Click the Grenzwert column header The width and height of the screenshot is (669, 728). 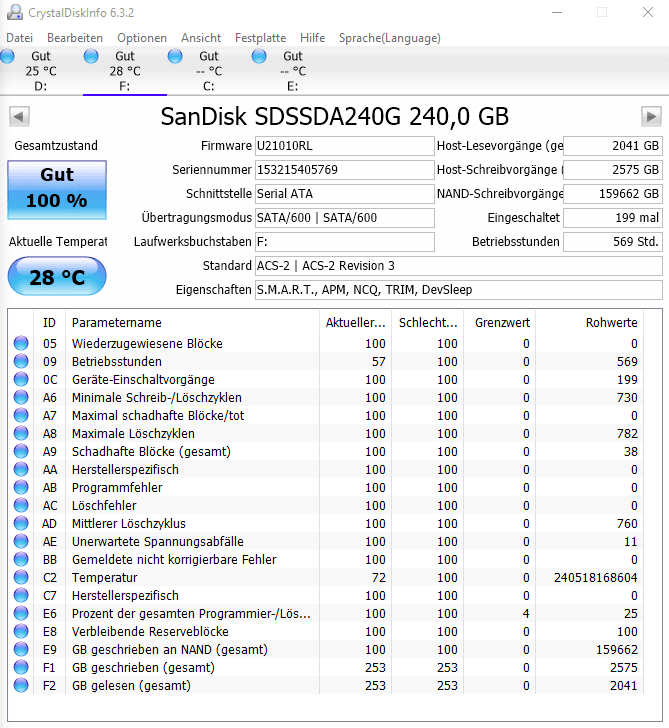(500, 323)
